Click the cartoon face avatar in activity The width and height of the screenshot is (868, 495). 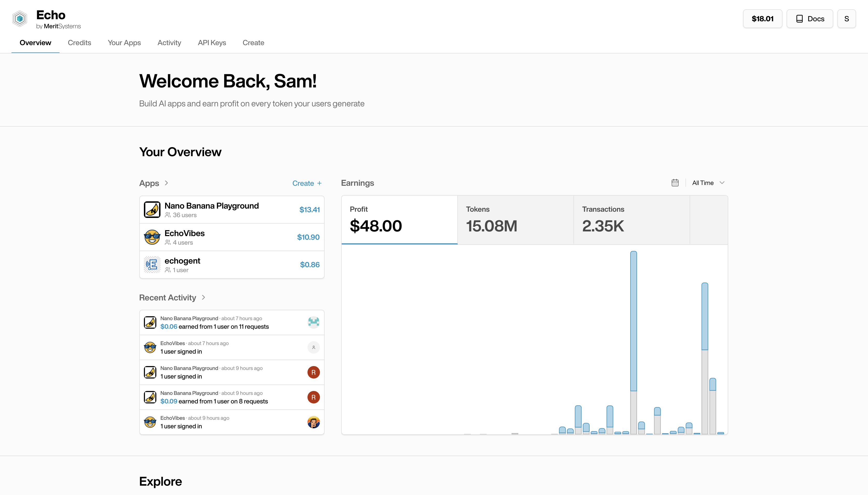[x=313, y=422]
